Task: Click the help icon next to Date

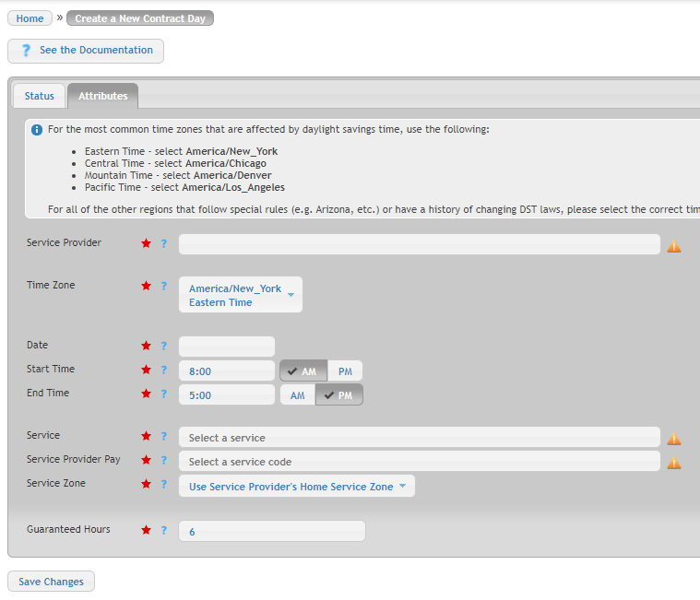Action: pyautogui.click(x=164, y=346)
